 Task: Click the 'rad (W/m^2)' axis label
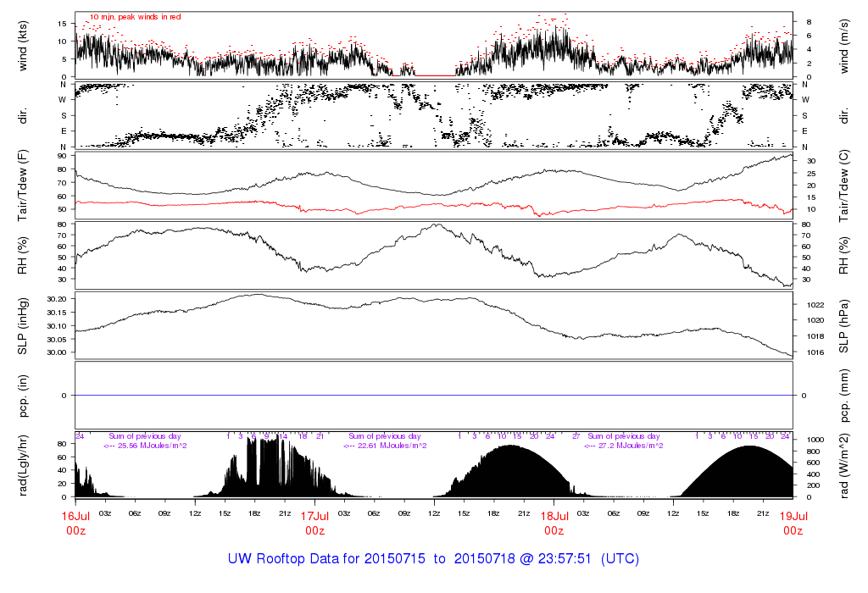point(844,465)
